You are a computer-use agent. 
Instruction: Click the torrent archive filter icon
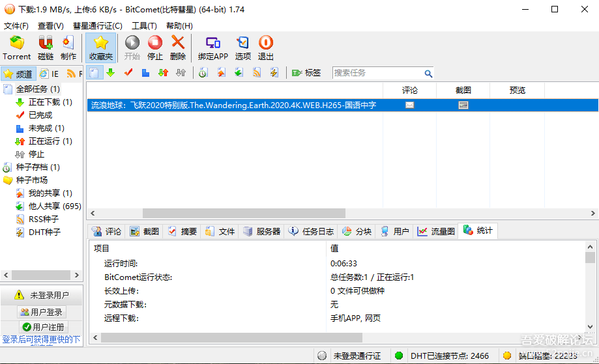pyautogui.click(x=203, y=72)
